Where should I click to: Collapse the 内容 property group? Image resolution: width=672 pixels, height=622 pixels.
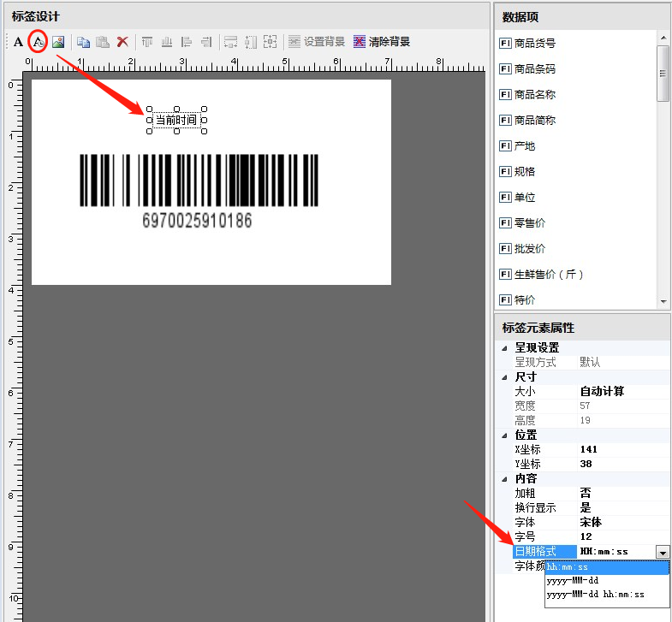(x=504, y=479)
